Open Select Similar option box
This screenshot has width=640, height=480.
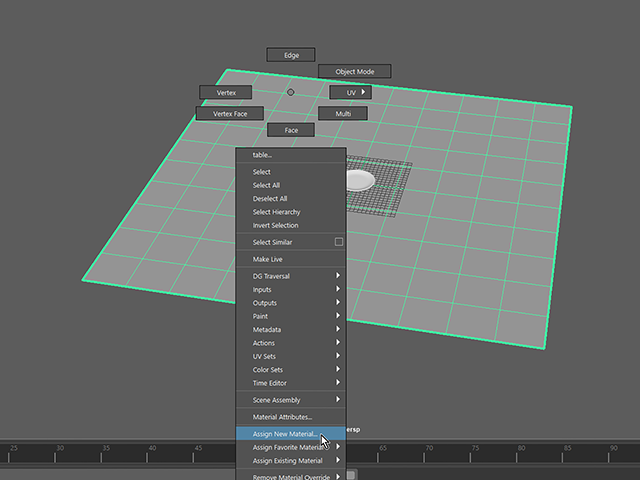coord(339,242)
